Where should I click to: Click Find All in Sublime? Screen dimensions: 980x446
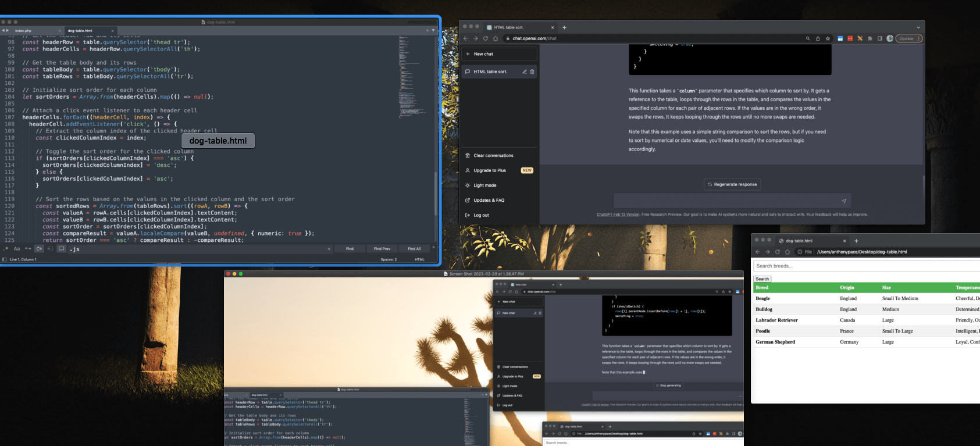(414, 249)
